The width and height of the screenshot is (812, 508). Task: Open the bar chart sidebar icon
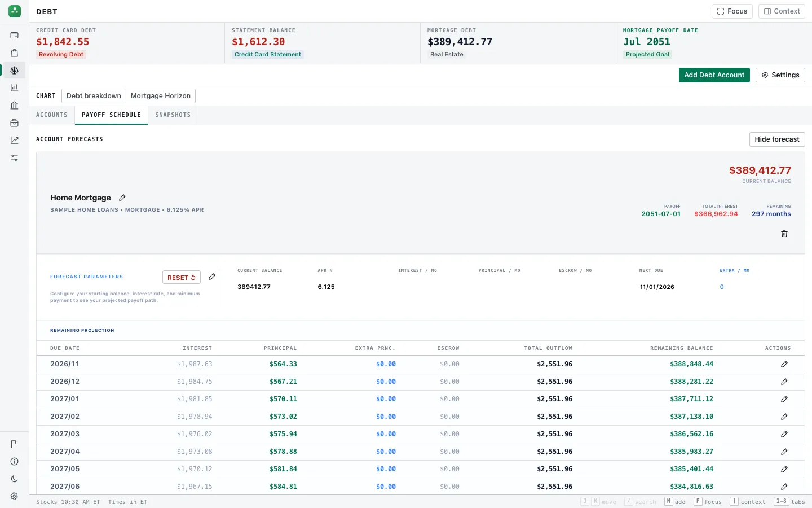15,88
